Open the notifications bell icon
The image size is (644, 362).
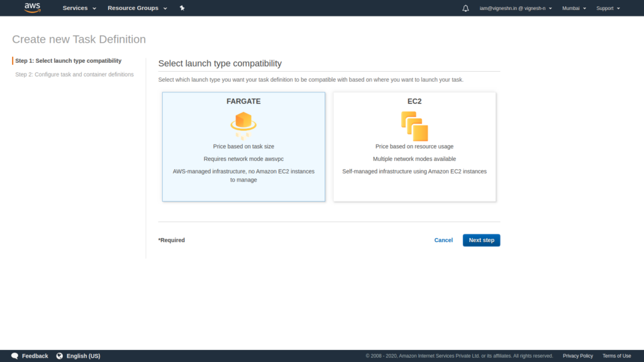465,8
